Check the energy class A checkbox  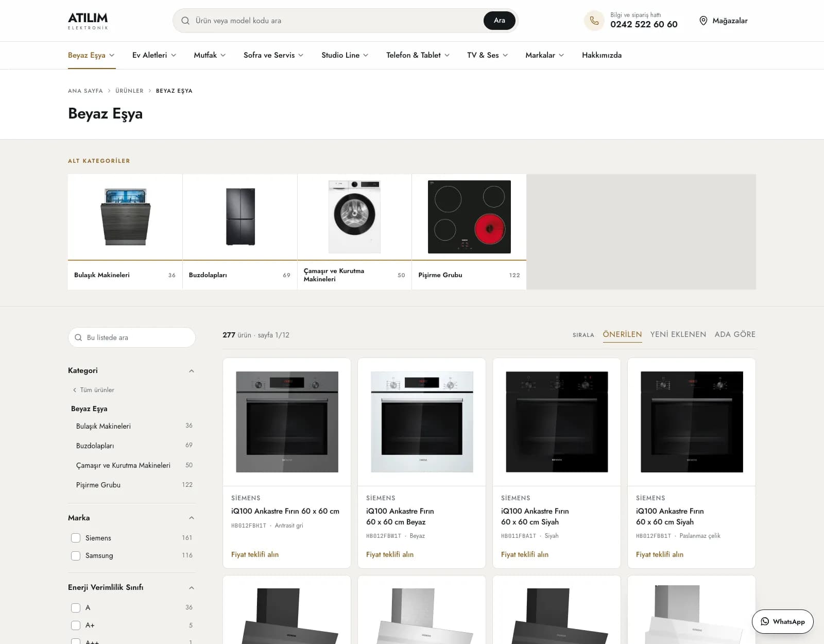[x=76, y=608]
